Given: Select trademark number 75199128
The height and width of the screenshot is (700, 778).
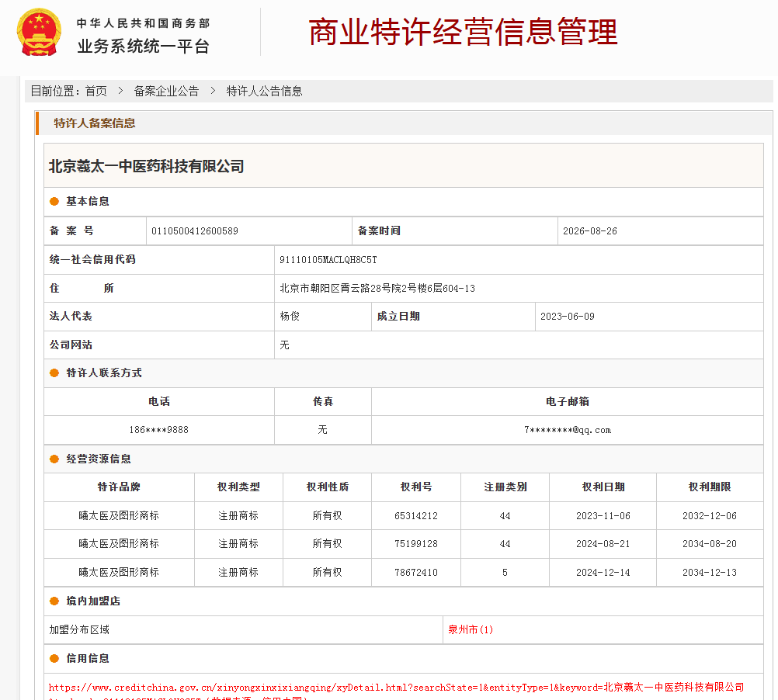Looking at the screenshot, I should 416,544.
